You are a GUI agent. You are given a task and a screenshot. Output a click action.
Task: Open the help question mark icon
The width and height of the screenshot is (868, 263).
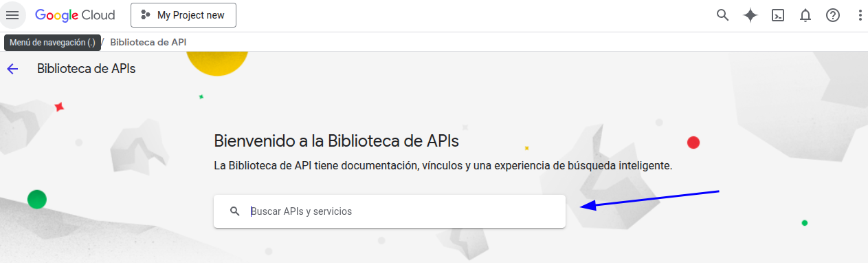pos(833,15)
